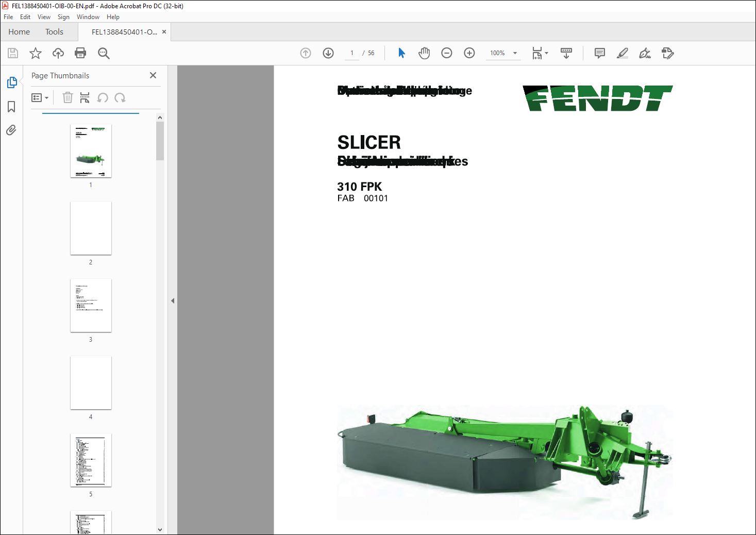Rotate pages counterclockwise
Screen dimensions: 756x535
[103, 97]
